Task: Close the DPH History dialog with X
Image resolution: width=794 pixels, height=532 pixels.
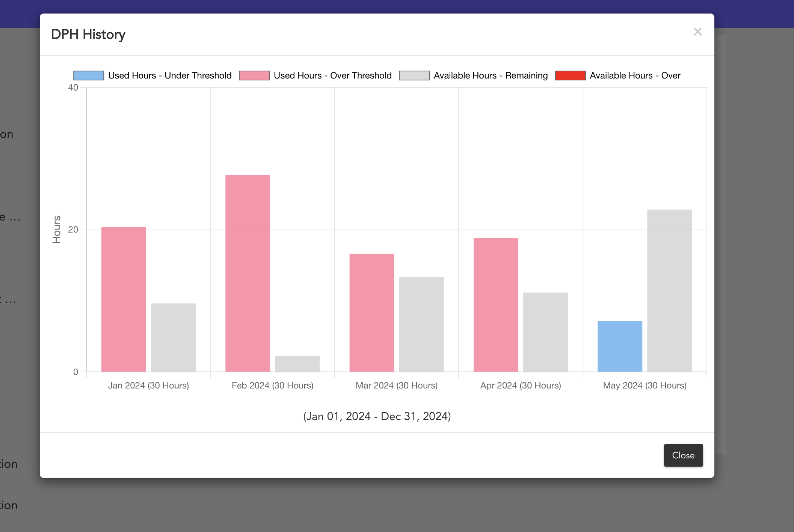Action: [697, 32]
